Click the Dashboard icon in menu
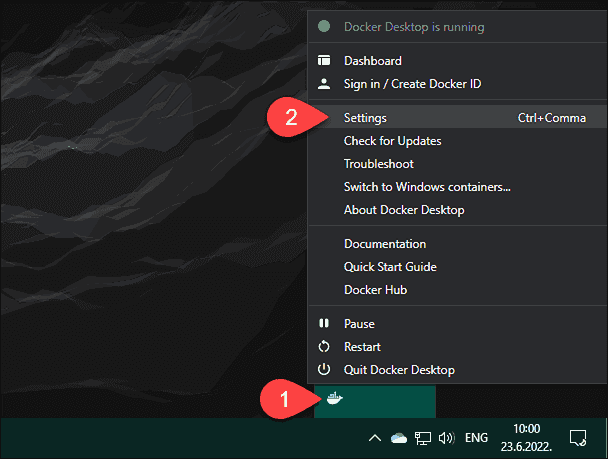Screen dimensions: 608x459 point(323,61)
